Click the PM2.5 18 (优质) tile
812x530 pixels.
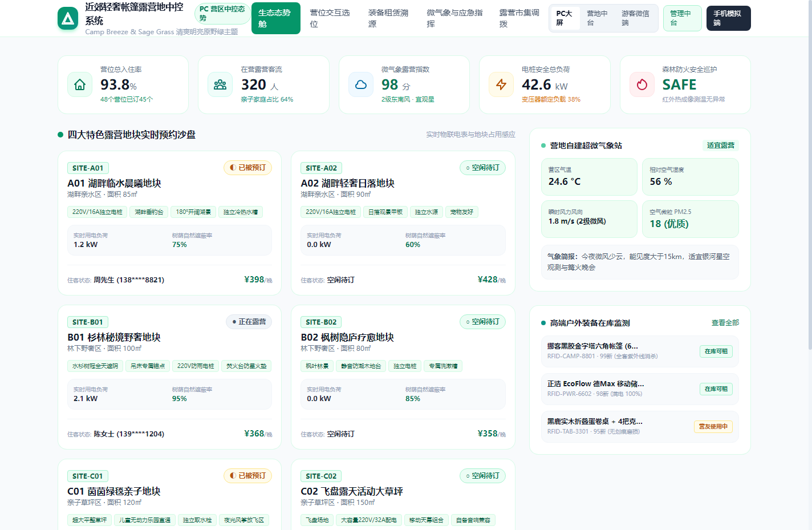point(691,219)
